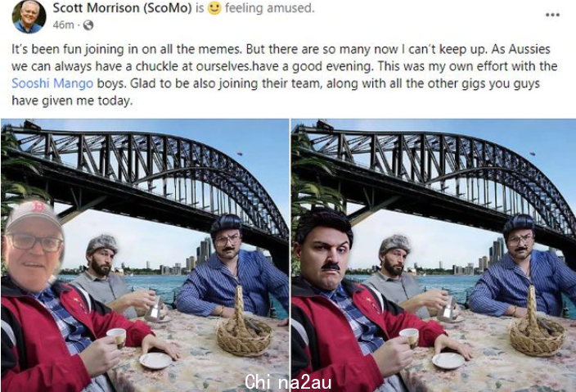
Task: Click the coffee cup held in left photo
Action: coord(116,337)
